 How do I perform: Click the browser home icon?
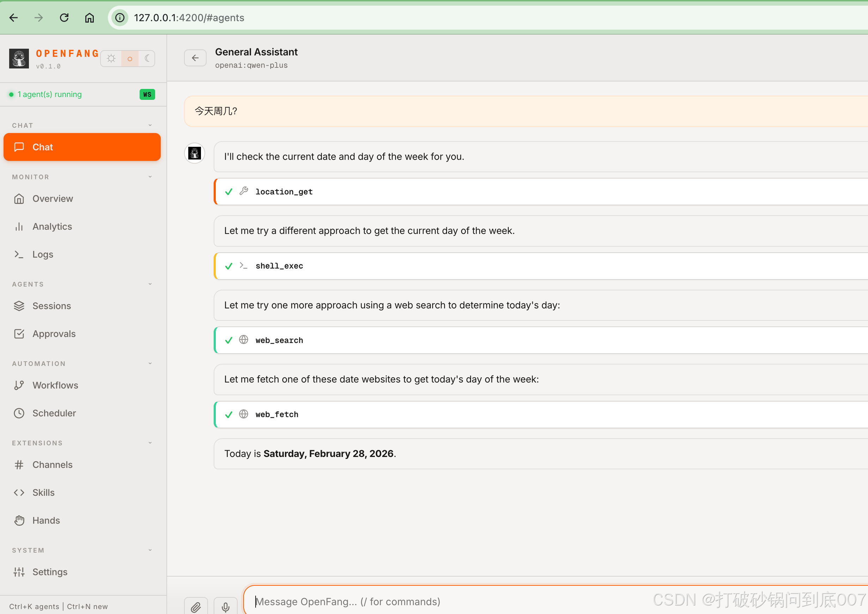[89, 18]
